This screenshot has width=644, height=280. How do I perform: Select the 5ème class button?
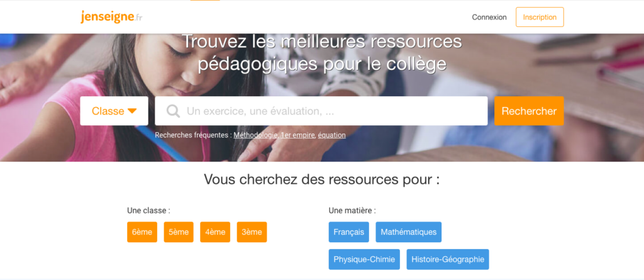point(179,232)
